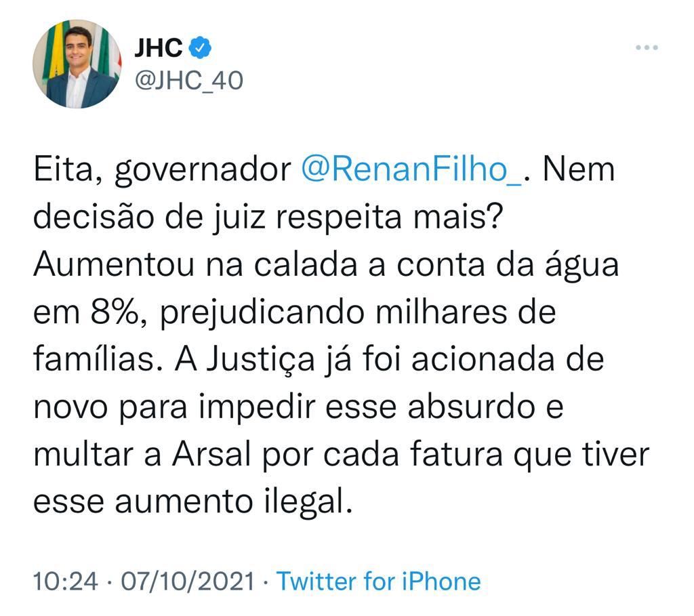The image size is (694, 616).
Task: Click the Twitter for iPhone source link
Action: point(379,581)
